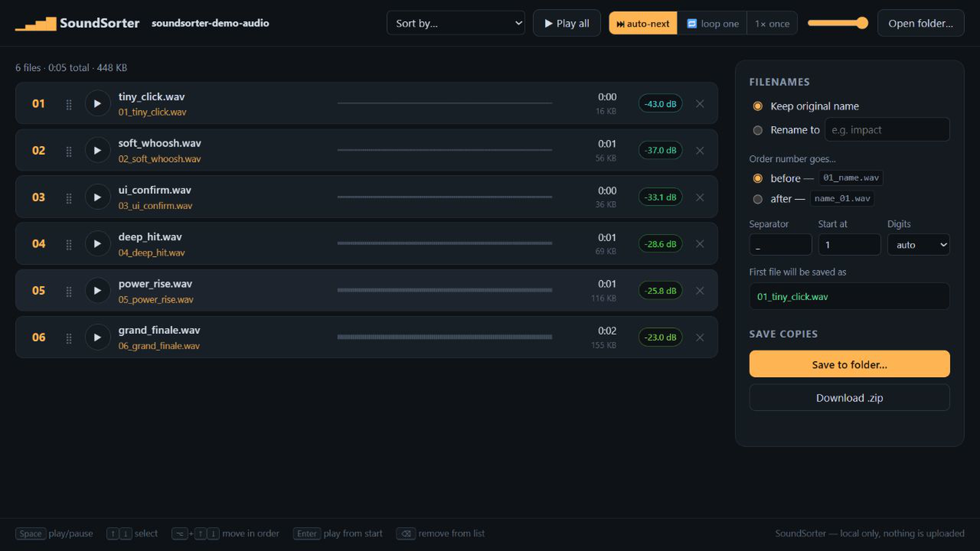980x551 pixels.
Task: Seek in tiny_click.wav waveform
Action: (x=445, y=103)
